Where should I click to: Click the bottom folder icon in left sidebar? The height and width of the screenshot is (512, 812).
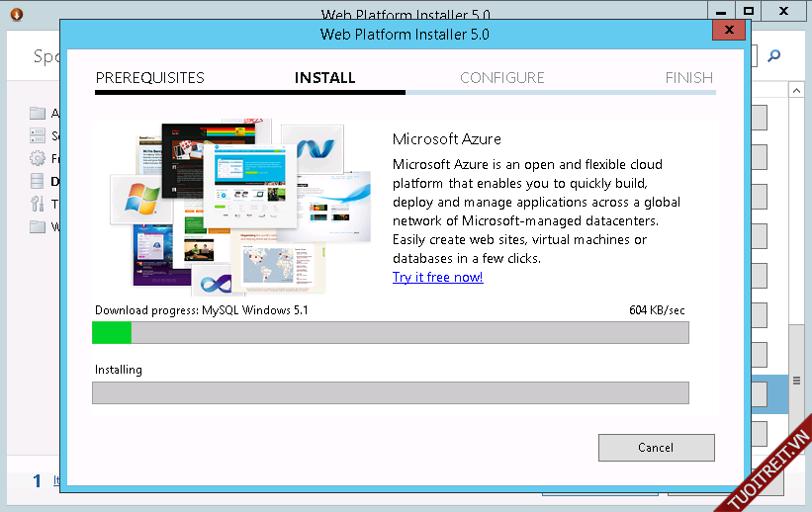coord(38,226)
